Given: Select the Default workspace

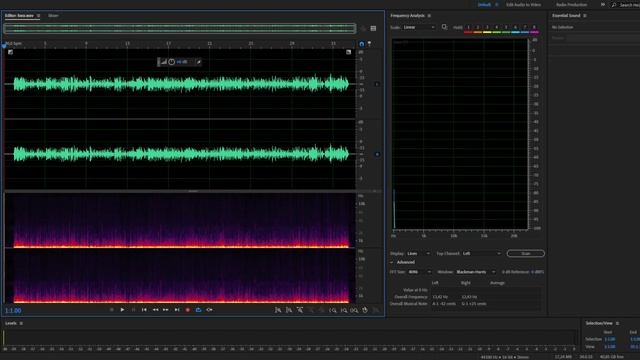Looking at the screenshot, I should [484, 4].
